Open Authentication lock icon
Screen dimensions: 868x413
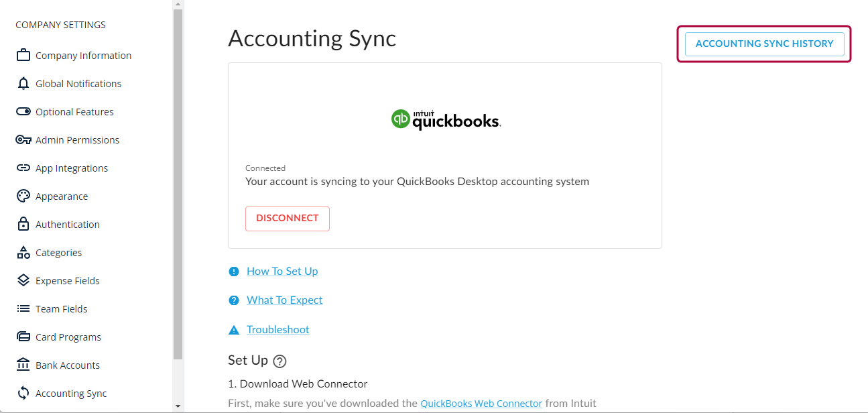click(21, 224)
